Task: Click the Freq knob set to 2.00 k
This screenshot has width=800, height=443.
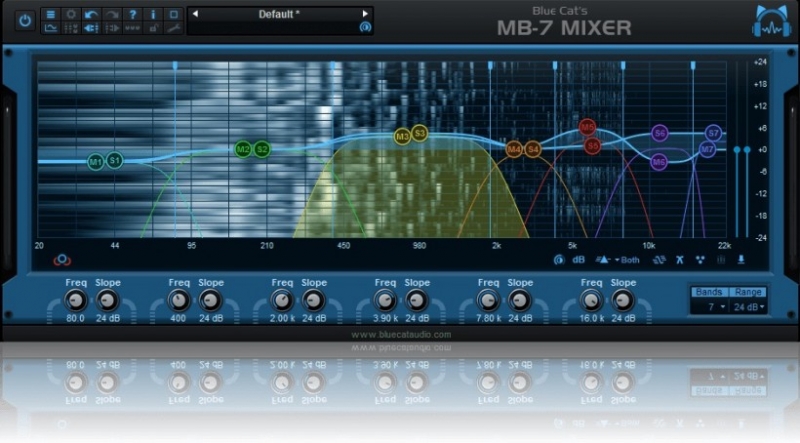Action: click(x=282, y=300)
